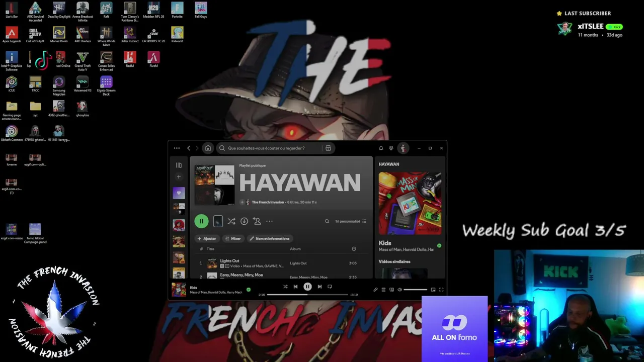644x362 pixels.
Task: Toggle playlist shuffle next to preview card
Action: [x=231, y=221]
